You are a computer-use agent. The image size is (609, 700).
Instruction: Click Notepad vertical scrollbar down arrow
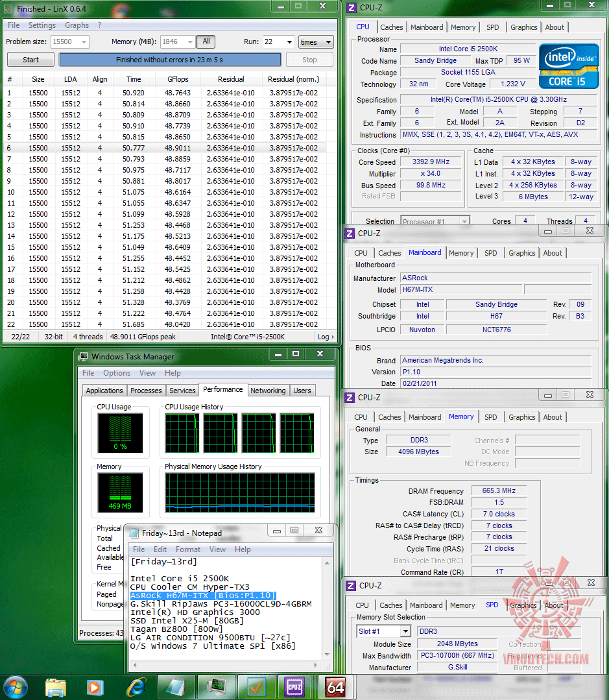pos(327,655)
